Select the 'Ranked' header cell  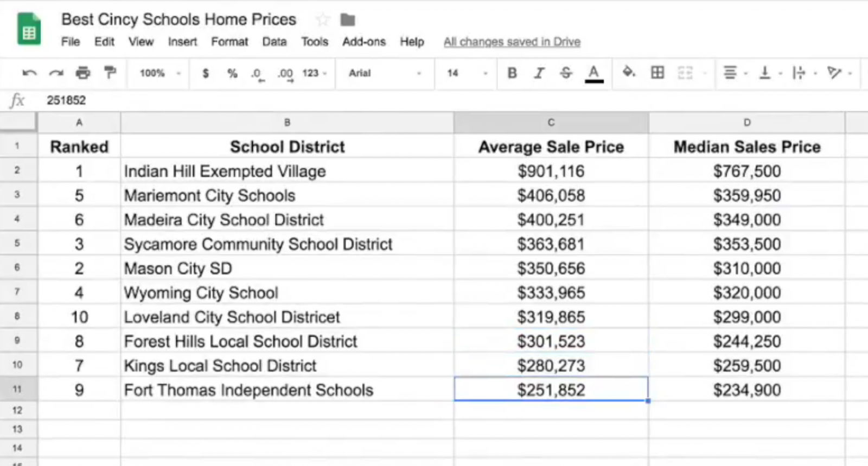(x=79, y=146)
